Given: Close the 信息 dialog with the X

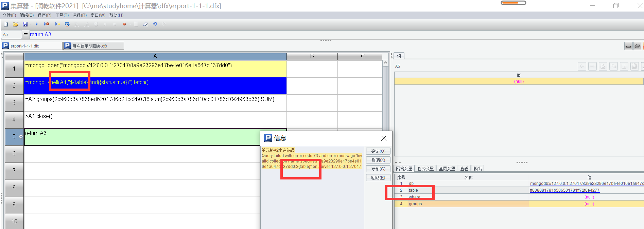Looking at the screenshot, I should (x=384, y=138).
